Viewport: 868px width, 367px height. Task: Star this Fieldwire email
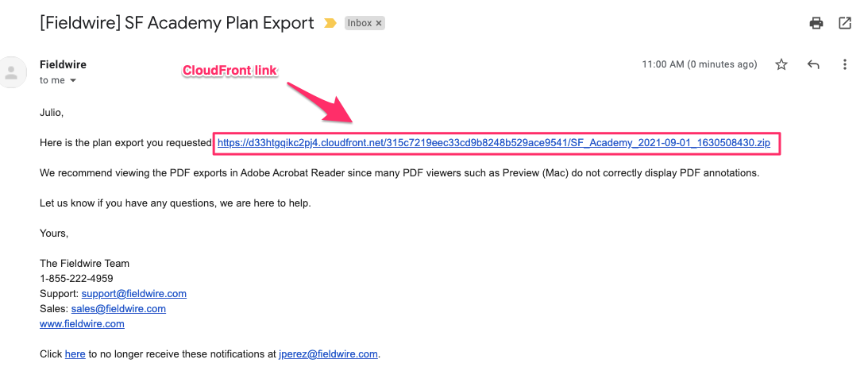[781, 65]
